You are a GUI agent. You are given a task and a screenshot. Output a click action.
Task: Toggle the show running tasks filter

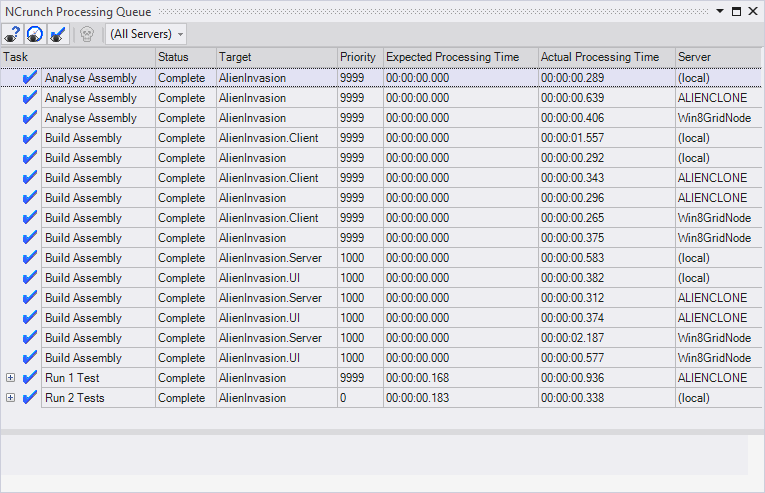click(34, 34)
